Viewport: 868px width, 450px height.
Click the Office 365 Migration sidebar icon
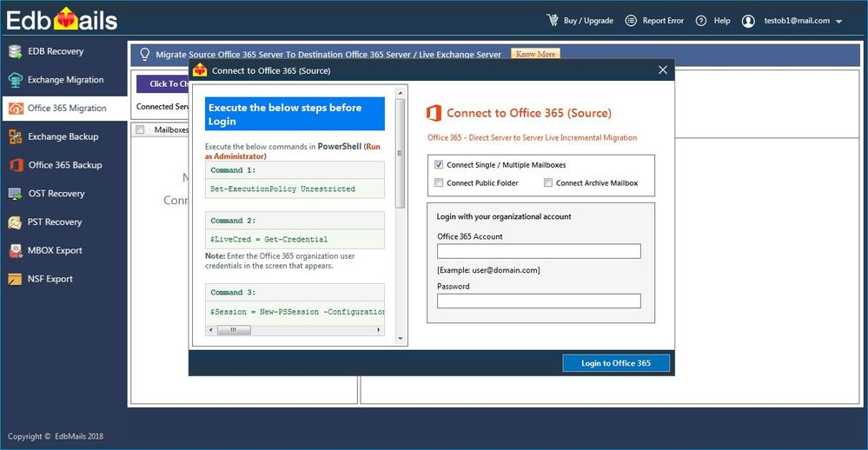16,108
